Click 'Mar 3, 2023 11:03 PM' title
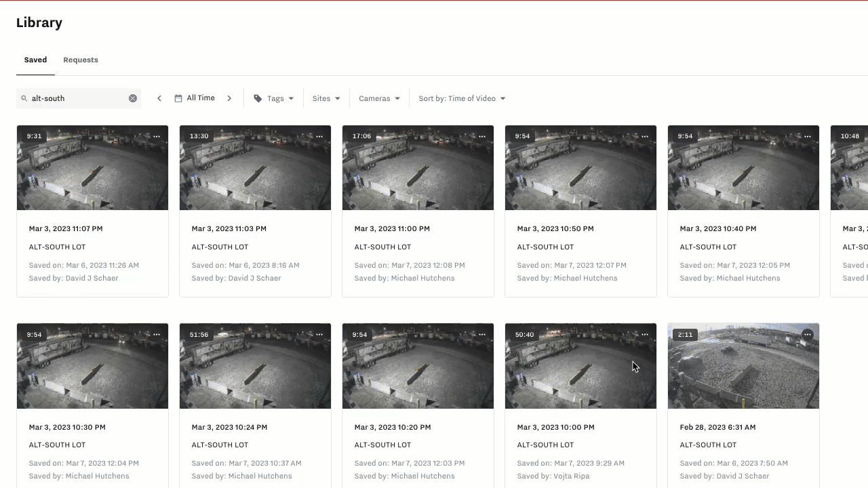Screen dimensions: 868x488 [x=229, y=229]
